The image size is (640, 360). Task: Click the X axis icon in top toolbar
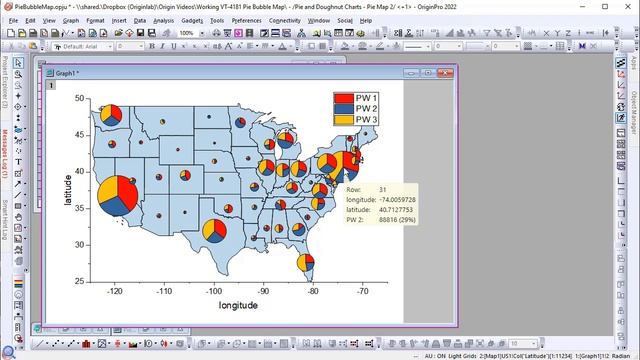[547, 33]
